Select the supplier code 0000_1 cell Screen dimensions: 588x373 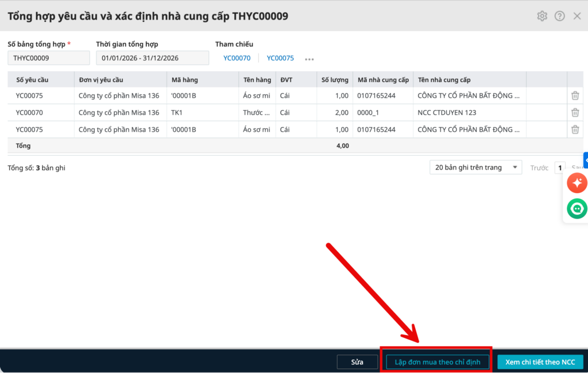[x=383, y=113]
